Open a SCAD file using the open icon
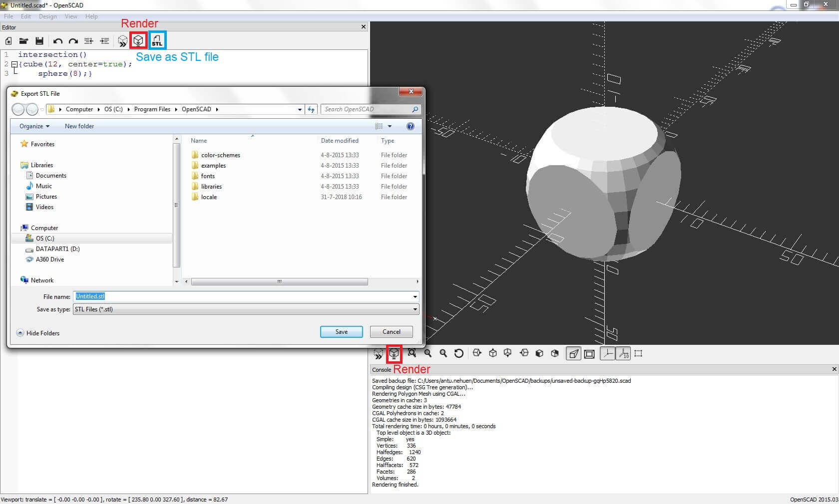Screen dimensions: 839x504 pyautogui.click(x=23, y=41)
